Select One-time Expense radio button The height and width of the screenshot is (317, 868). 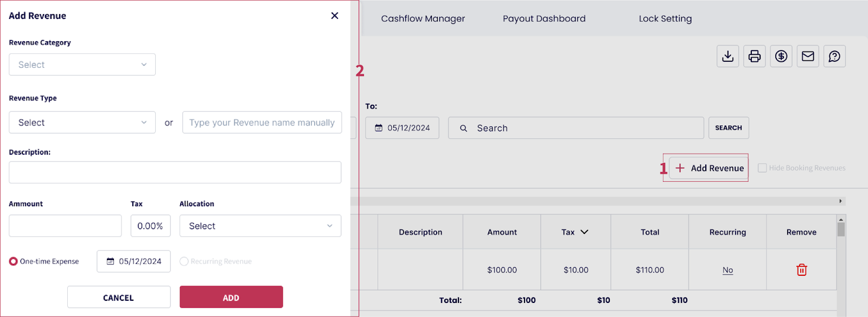(14, 262)
